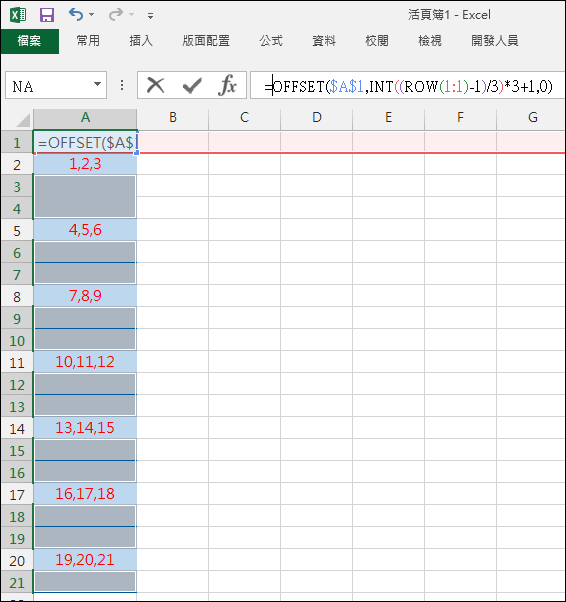Select row 8 header
Screen dimensions: 566x602
(x=17, y=297)
